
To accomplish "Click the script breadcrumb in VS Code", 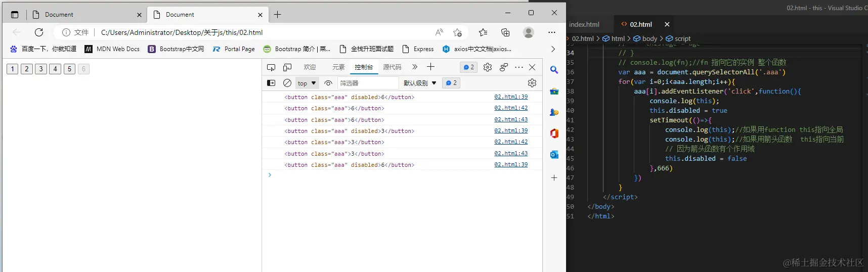I will [x=678, y=38].
